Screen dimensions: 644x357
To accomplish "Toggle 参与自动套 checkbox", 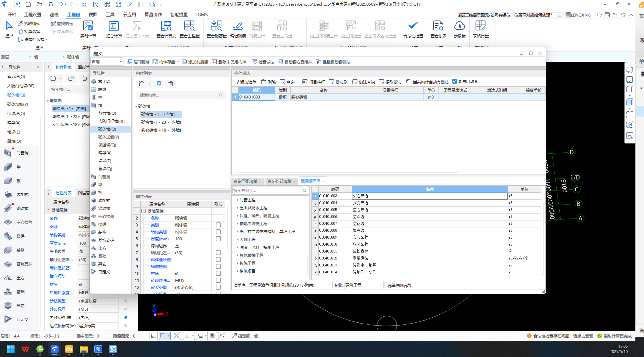I will (x=455, y=81).
